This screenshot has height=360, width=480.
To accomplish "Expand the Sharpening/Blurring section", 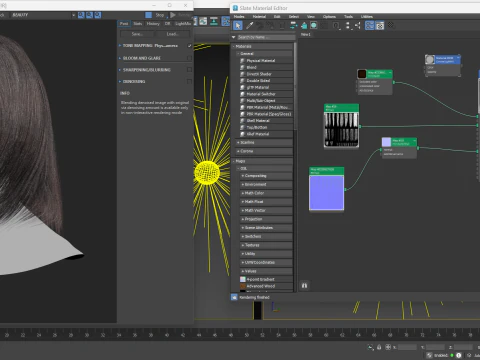I will pos(120,70).
